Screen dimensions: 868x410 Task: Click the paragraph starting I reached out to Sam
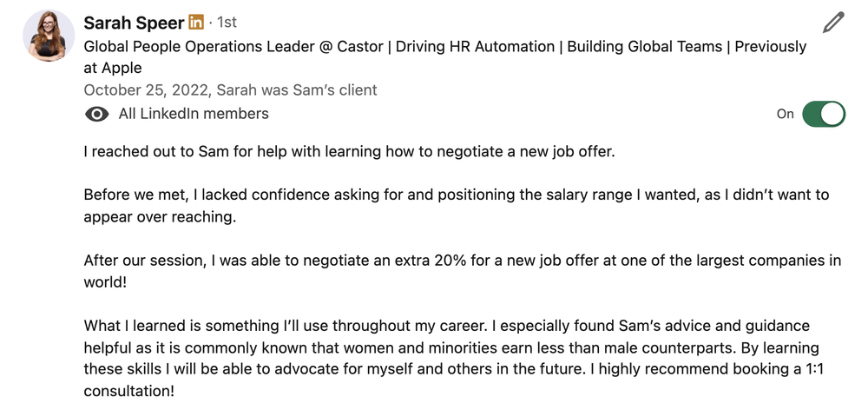[x=349, y=151]
